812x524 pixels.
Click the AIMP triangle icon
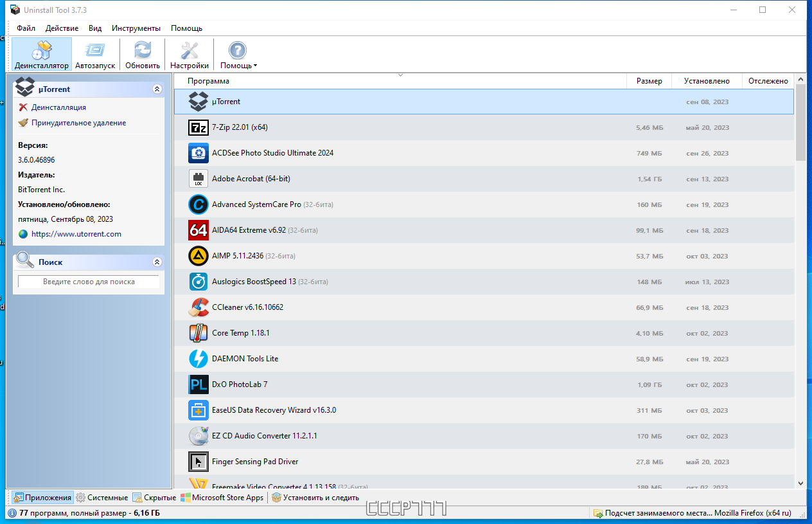[x=198, y=255]
